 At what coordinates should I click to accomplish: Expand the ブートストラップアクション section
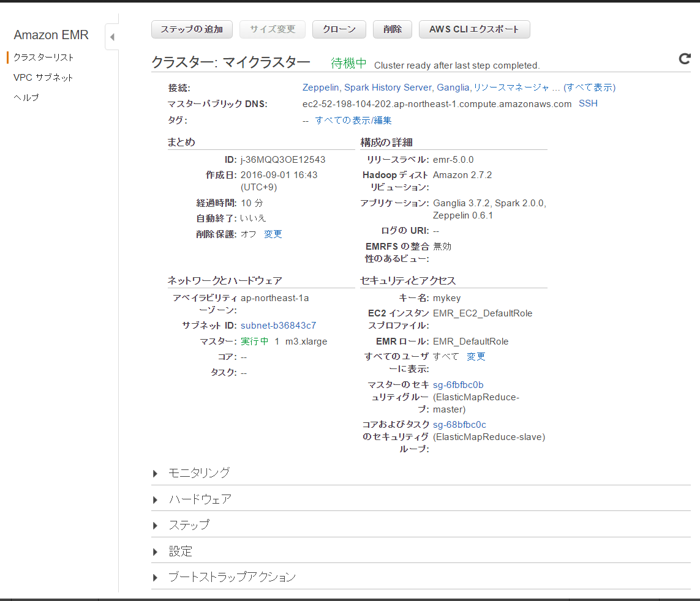[231, 577]
